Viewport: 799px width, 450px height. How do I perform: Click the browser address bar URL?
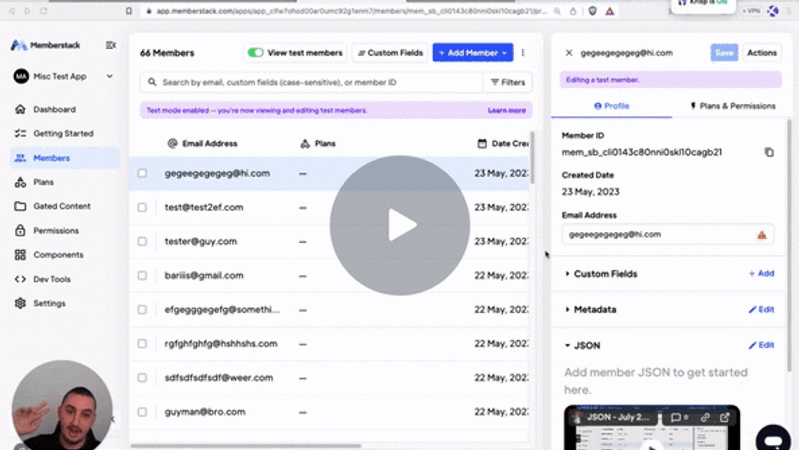[x=351, y=11]
